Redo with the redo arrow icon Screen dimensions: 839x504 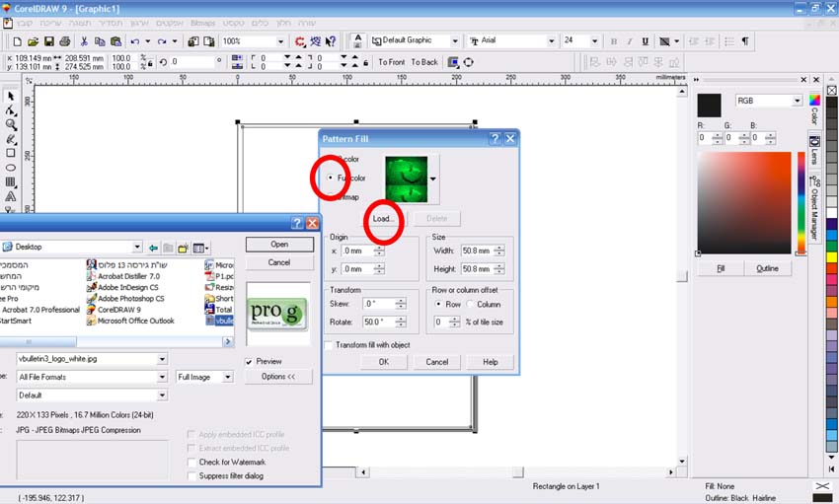[x=162, y=41]
